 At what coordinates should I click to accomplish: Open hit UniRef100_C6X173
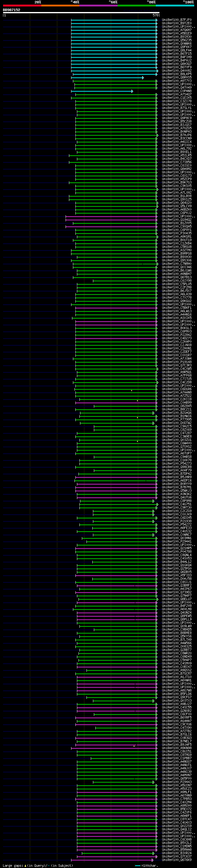pyautogui.click(x=176, y=176)
